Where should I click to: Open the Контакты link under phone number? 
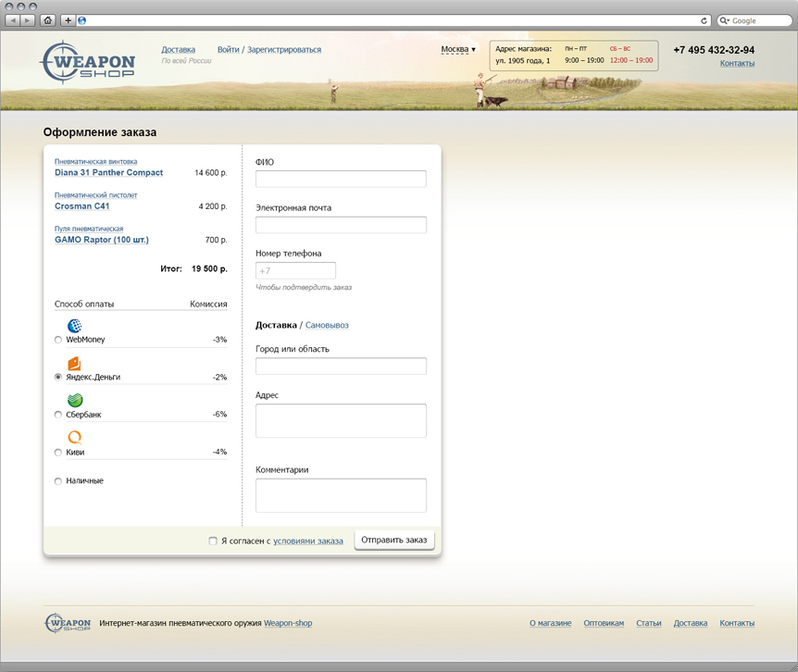click(x=737, y=63)
